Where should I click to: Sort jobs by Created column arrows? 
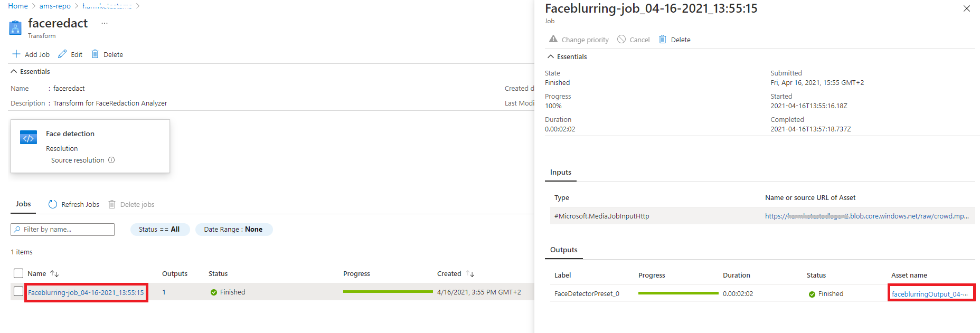click(470, 274)
